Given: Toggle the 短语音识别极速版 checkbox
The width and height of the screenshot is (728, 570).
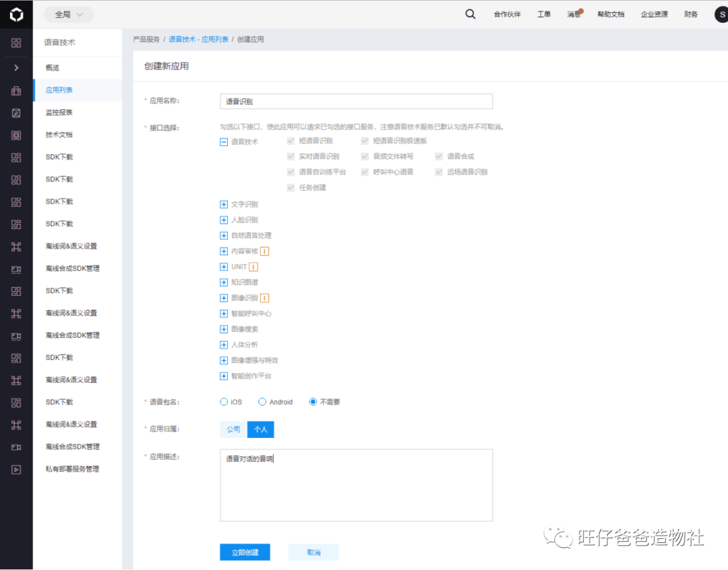Looking at the screenshot, I should point(365,141).
